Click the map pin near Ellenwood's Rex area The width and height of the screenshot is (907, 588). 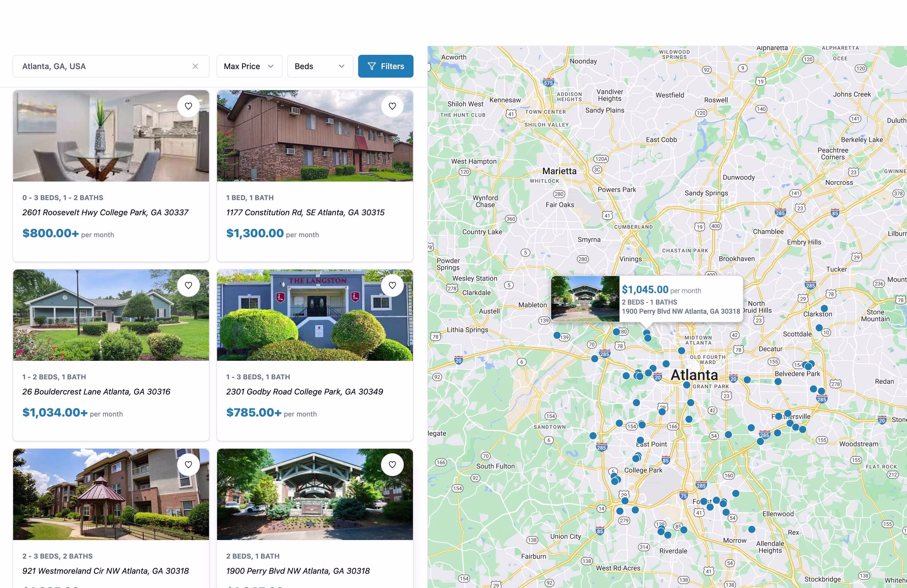point(752,529)
